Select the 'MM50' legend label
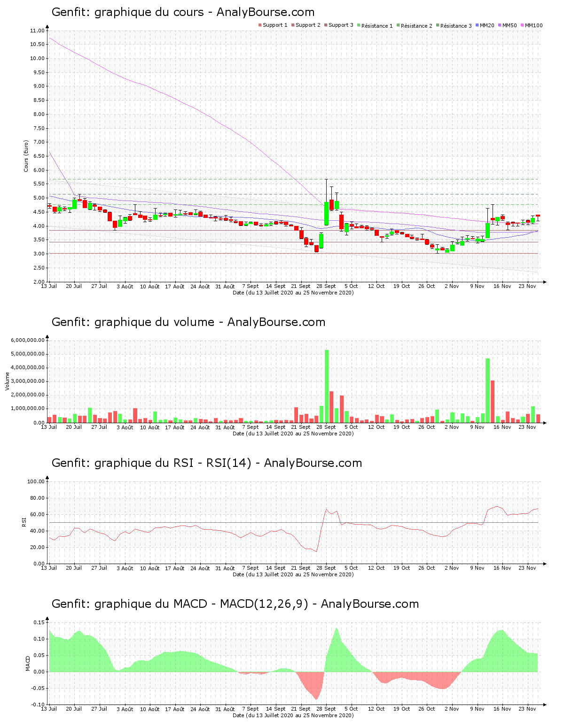 pyautogui.click(x=509, y=25)
